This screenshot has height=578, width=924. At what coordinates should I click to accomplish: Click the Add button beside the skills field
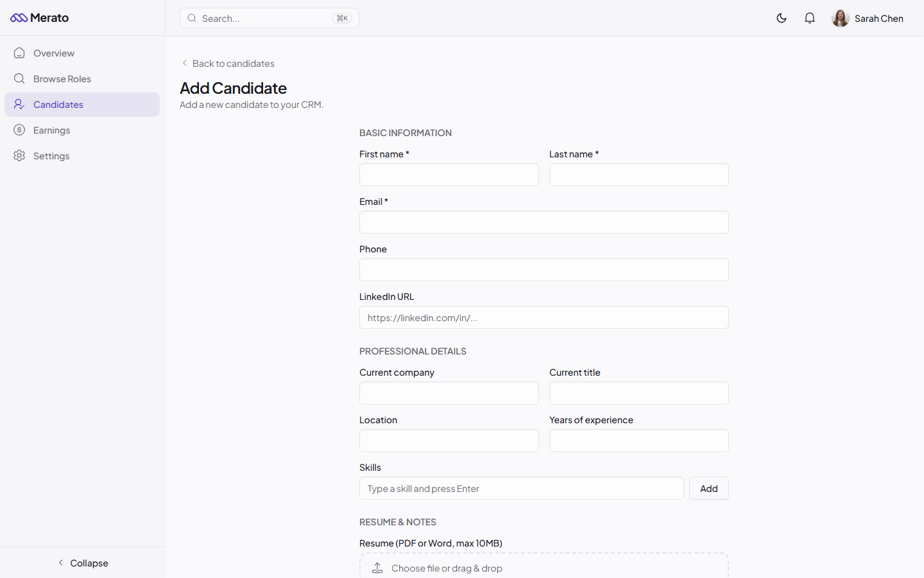(708, 488)
